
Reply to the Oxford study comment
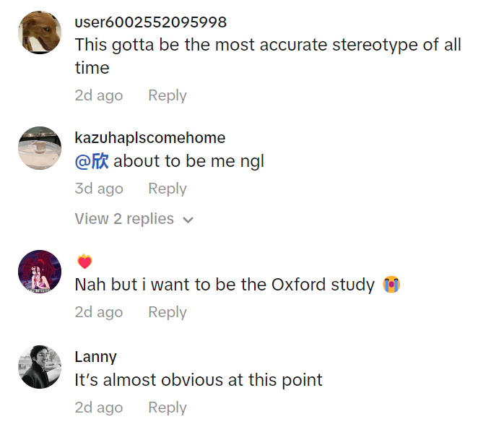pyautogui.click(x=167, y=312)
